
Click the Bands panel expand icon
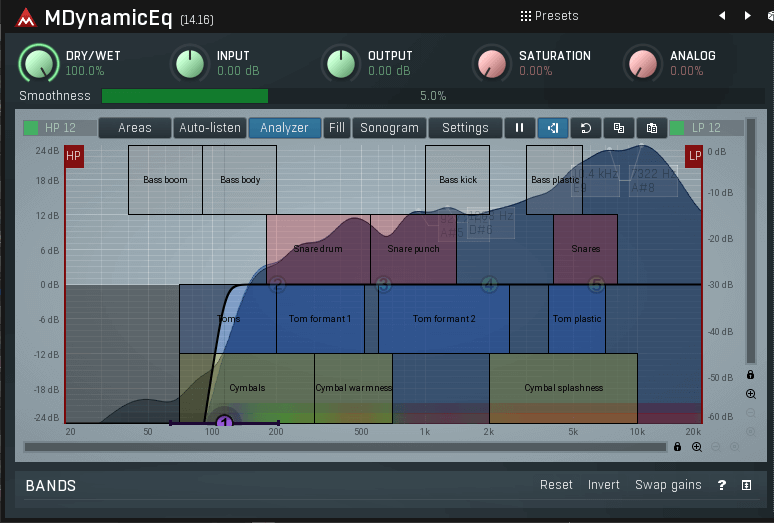coord(746,485)
